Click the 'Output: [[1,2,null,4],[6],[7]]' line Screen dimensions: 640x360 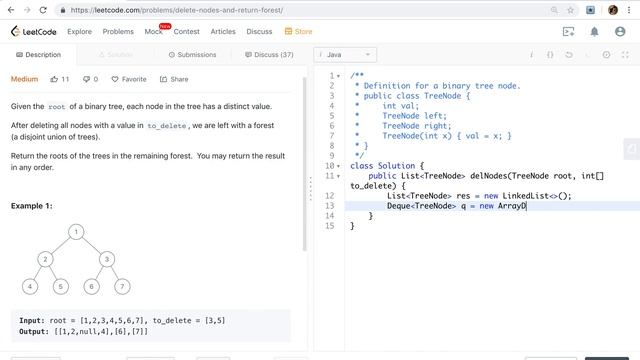[84, 331]
